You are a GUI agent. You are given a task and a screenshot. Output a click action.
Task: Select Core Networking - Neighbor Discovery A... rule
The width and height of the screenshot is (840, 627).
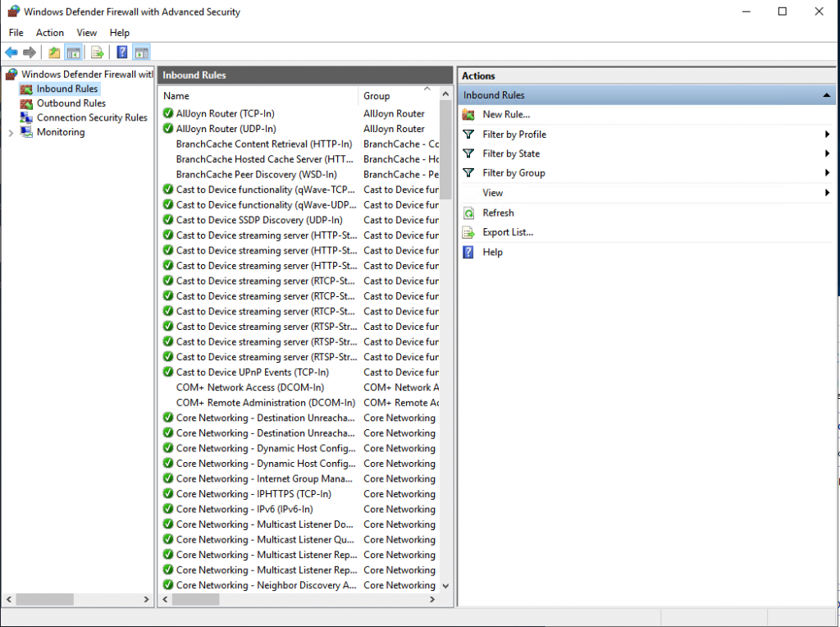(299, 585)
